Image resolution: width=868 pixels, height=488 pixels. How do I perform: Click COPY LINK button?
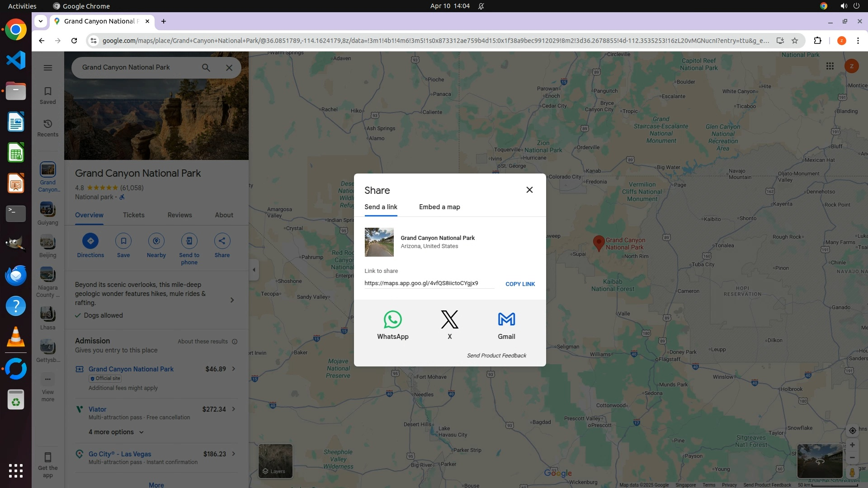point(520,284)
